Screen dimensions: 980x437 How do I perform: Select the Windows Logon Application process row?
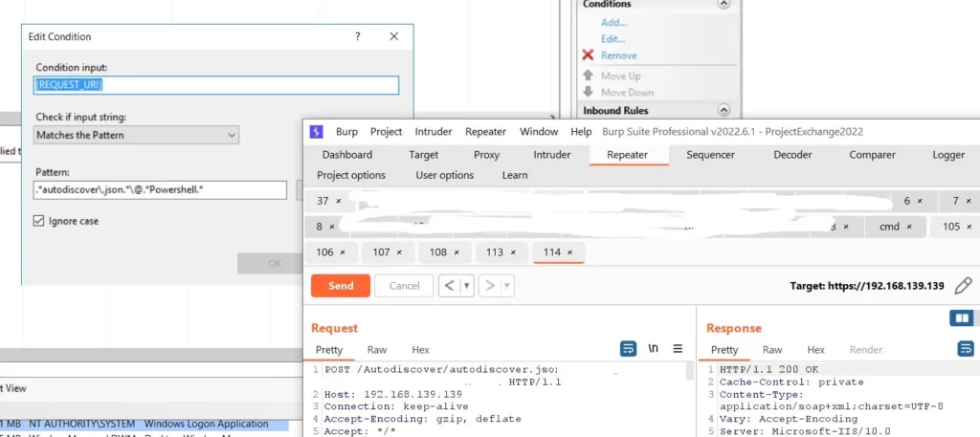pos(144,424)
